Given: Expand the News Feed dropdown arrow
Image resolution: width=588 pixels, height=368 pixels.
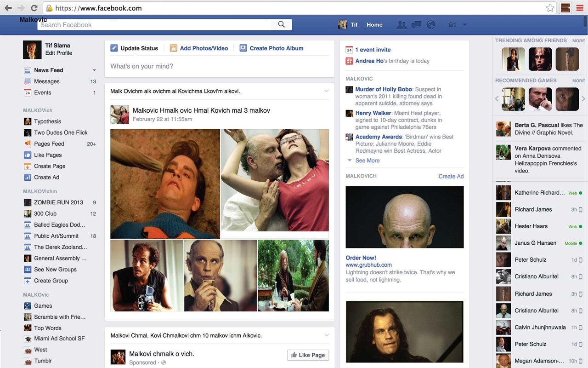Looking at the screenshot, I should 94,70.
